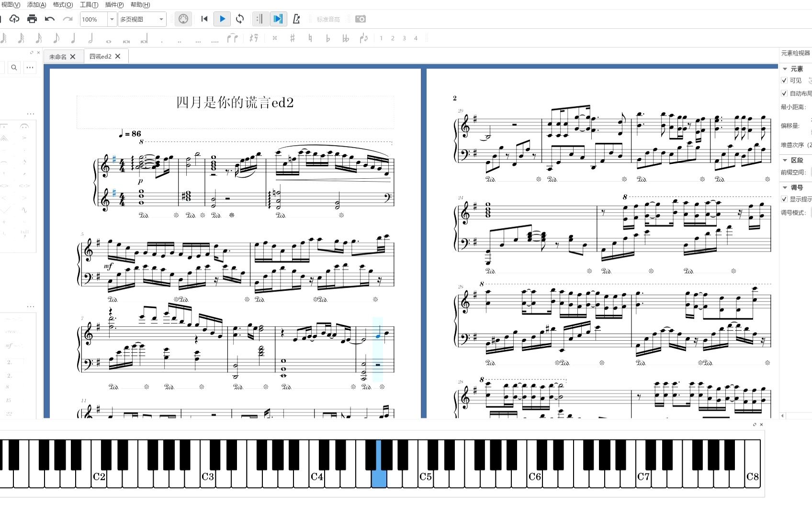Click the flip direction icon
This screenshot has width=812, height=508.
tap(364, 38)
